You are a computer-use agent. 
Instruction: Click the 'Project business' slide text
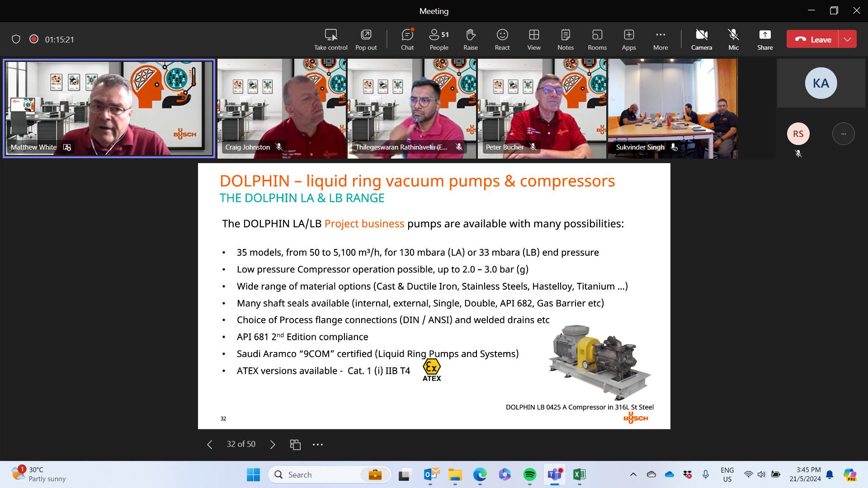(364, 224)
